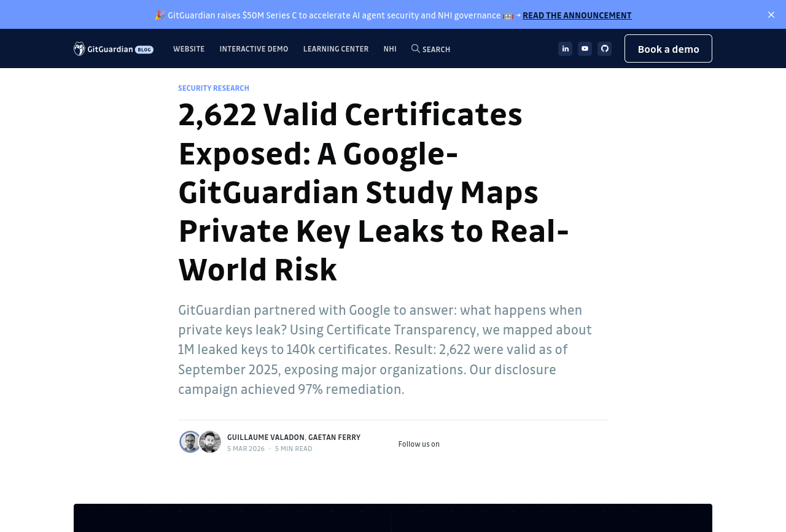The image size is (786, 532).
Task: Visit Guillaume Valadon's author name link
Action: click(x=265, y=438)
